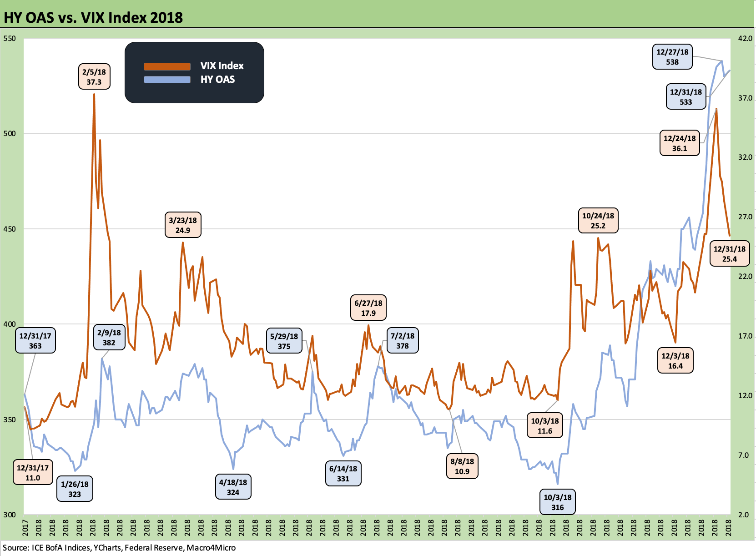Click the 12/3/18 16.4 data label
Image resolution: width=756 pixels, height=556 pixels.
(675, 361)
